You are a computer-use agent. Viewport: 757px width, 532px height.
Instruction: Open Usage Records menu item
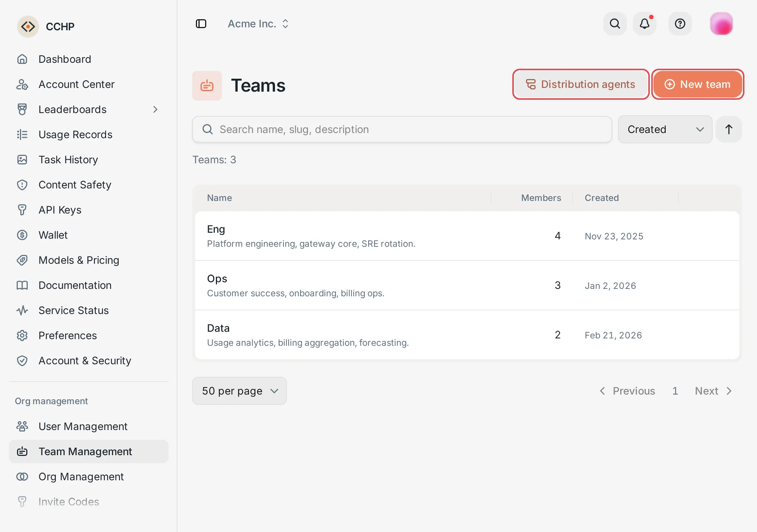pos(89,134)
